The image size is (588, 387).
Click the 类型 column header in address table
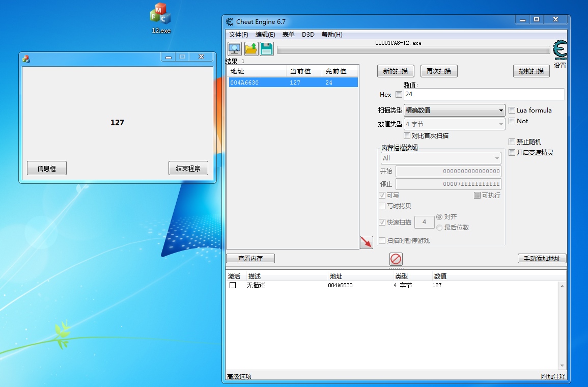coord(401,277)
